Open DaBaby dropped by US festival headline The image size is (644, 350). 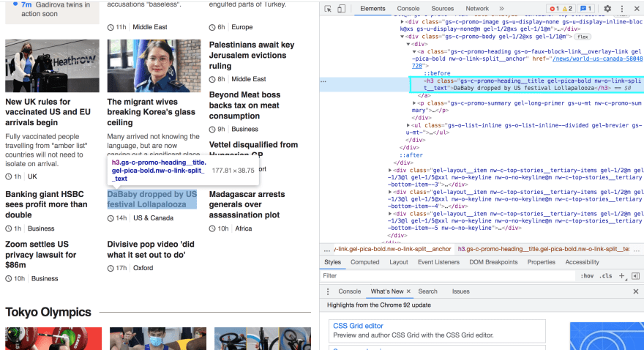point(152,199)
